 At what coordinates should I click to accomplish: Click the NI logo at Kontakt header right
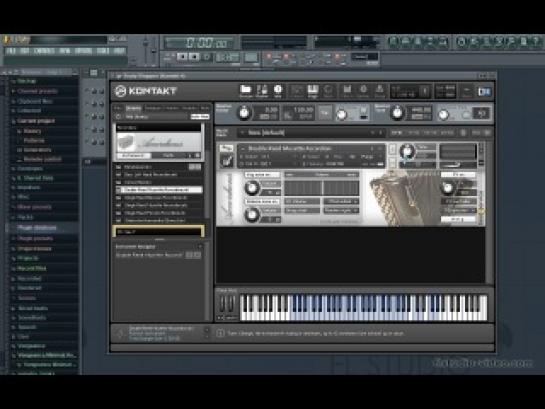tap(484, 91)
